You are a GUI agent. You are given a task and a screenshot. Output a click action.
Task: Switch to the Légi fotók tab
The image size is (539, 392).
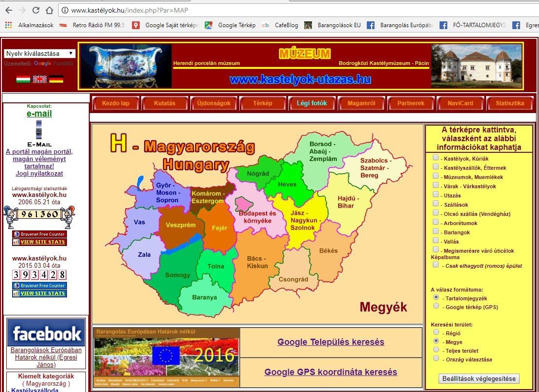(312, 103)
